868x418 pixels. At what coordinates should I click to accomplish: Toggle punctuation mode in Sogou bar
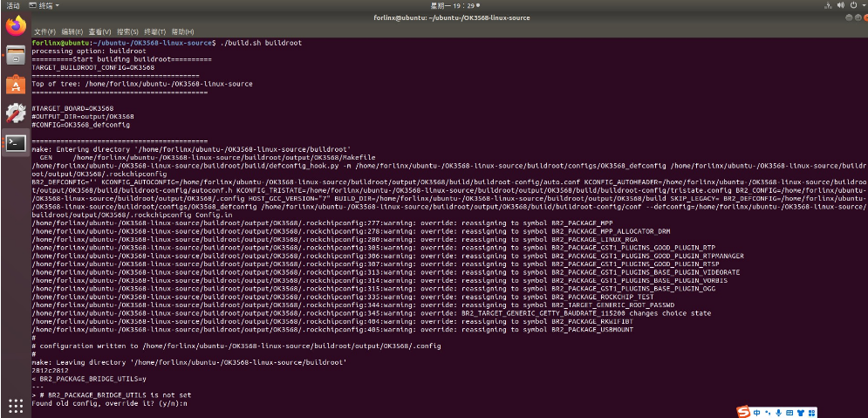[768, 413]
